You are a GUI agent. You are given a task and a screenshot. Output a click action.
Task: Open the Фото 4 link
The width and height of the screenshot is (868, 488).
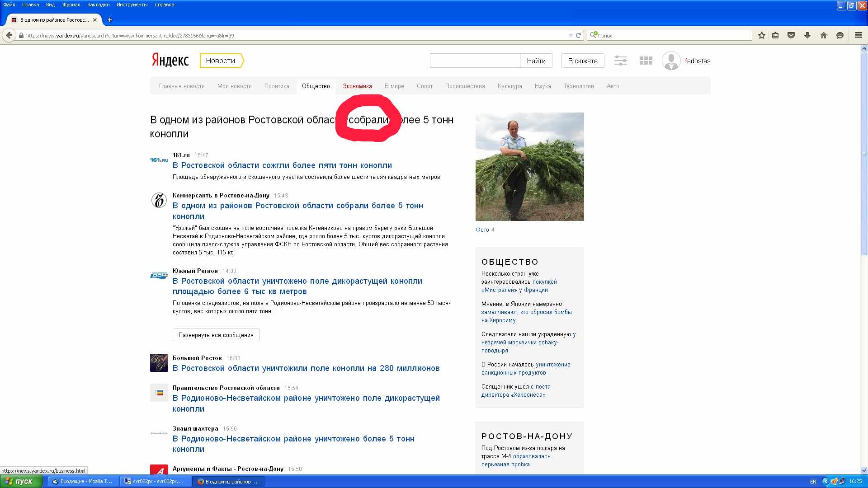pyautogui.click(x=485, y=230)
